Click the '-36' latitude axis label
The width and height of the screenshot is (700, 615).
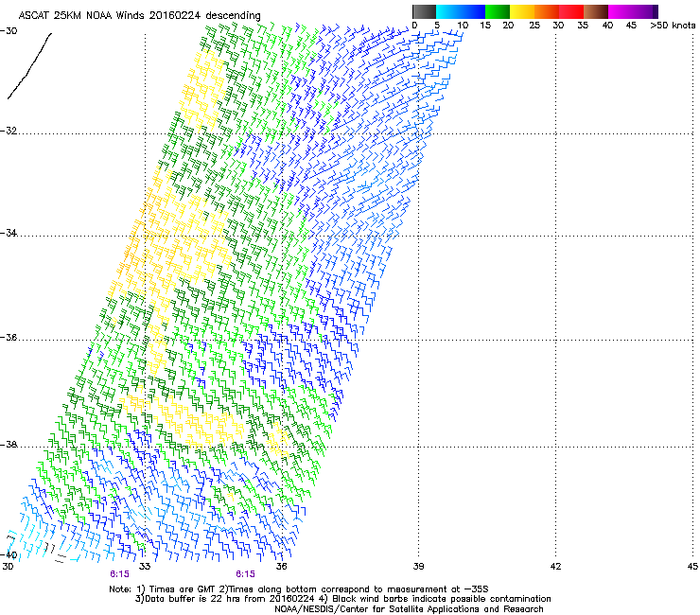pyautogui.click(x=9, y=338)
